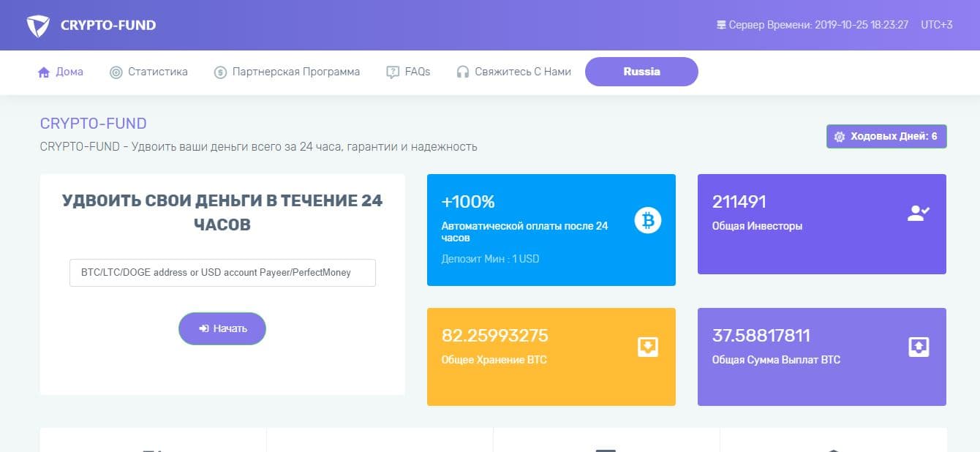Click the statistics target icon in navigation
The height and width of the screenshot is (452, 980).
tap(114, 72)
